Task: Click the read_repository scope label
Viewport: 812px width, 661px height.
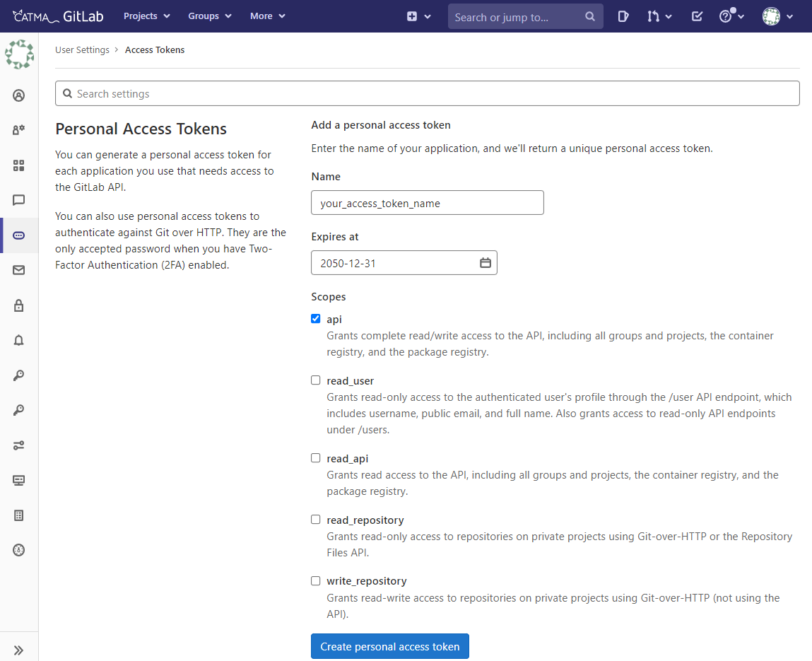Action: point(365,520)
